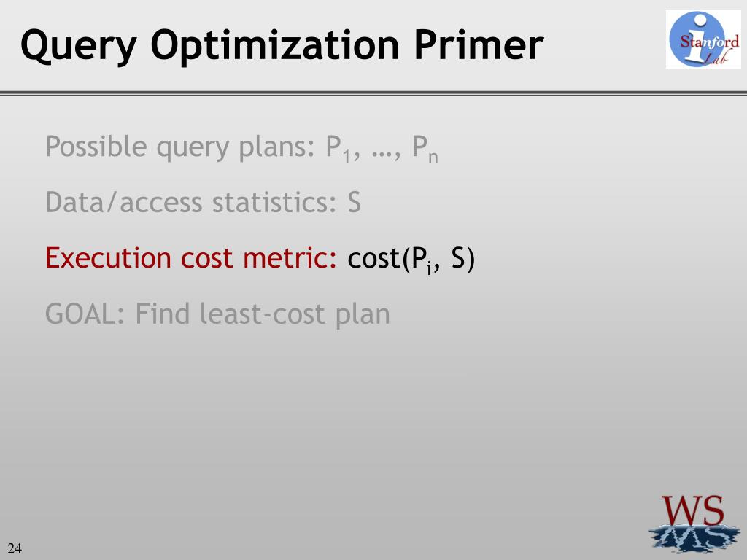Click the black cost(Pi, S) expression
The height and width of the screenshot is (560, 747).
point(411,260)
